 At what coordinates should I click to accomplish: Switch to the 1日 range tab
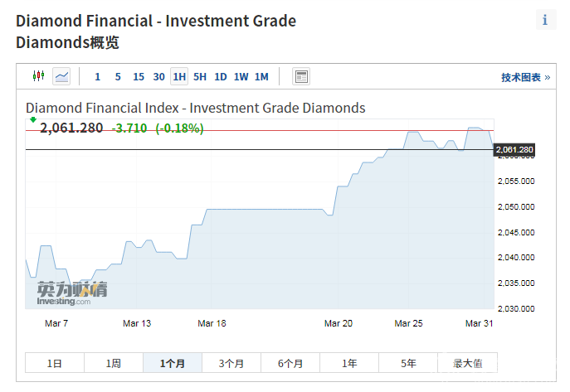point(55,363)
